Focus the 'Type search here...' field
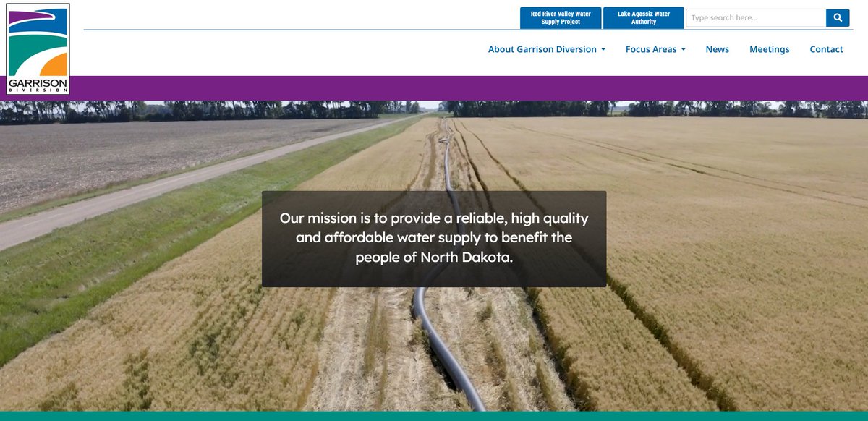This screenshot has width=868, height=421. (756, 18)
